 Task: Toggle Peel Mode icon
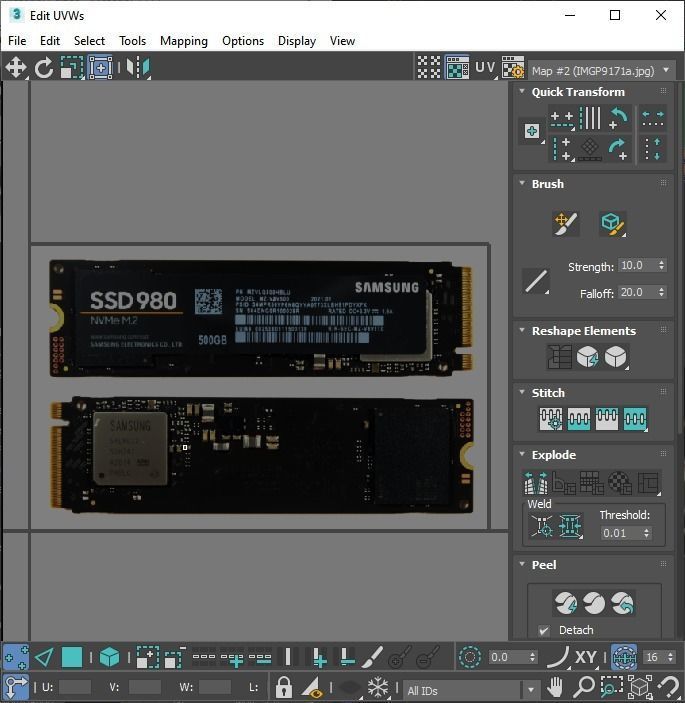tap(594, 603)
